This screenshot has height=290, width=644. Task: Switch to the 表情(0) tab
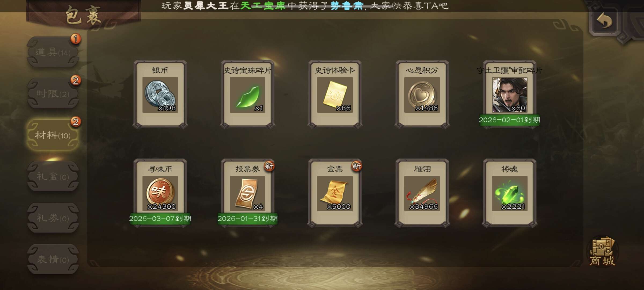[53, 259]
